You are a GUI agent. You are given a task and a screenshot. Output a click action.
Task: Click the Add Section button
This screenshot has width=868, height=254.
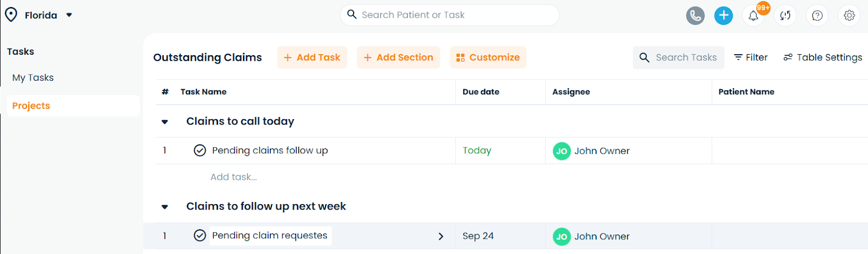click(398, 57)
